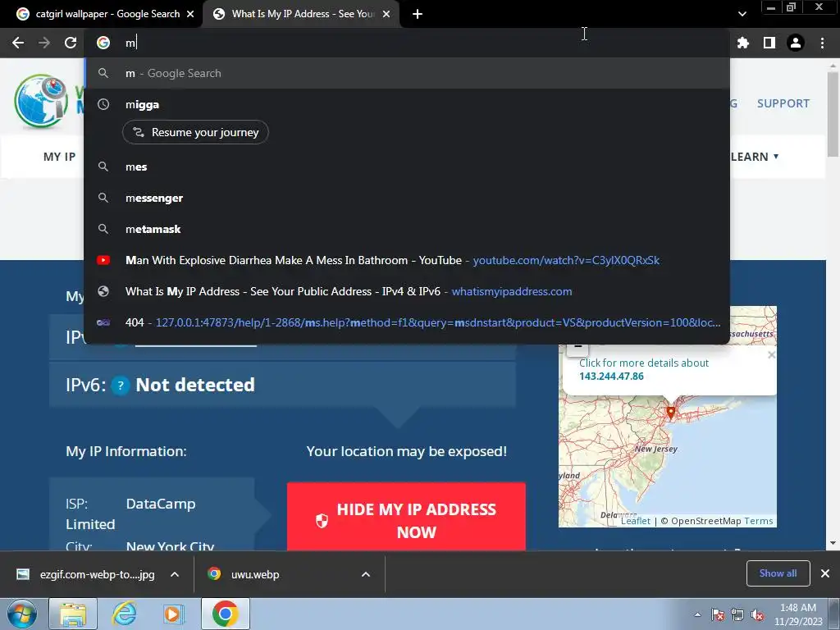Open the Chrome three-dot menu
The height and width of the screenshot is (630, 840).
click(822, 43)
